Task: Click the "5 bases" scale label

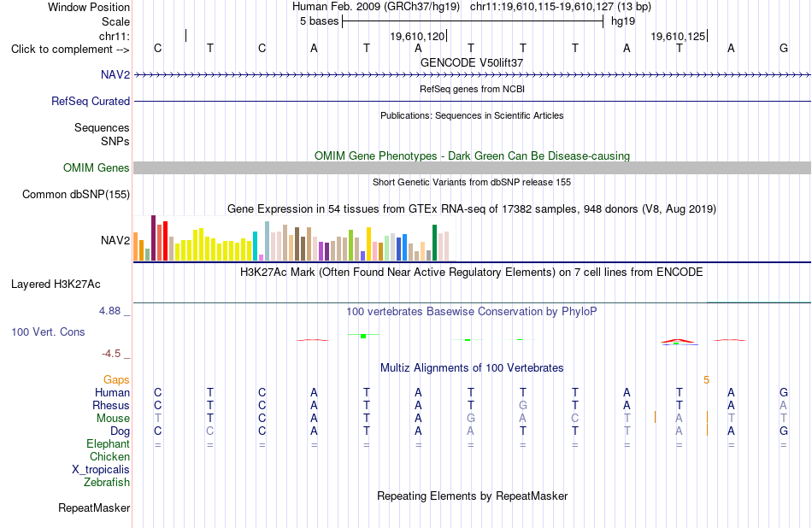Action: pyautogui.click(x=319, y=21)
